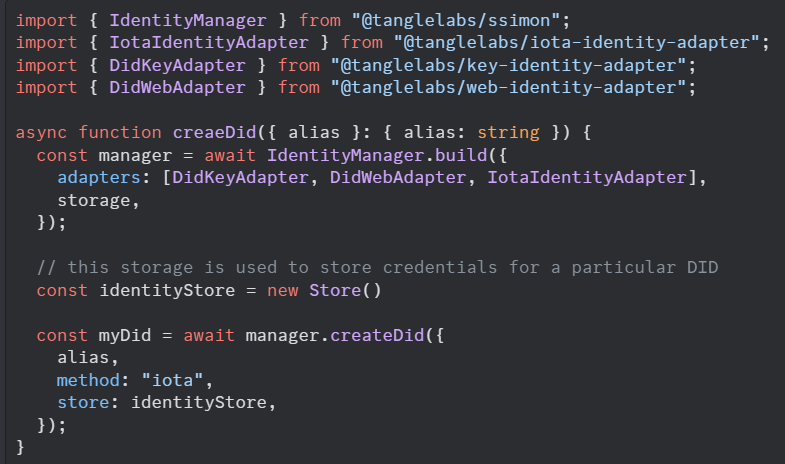Click DidKeyAdapter inside the adapters array

(x=240, y=178)
